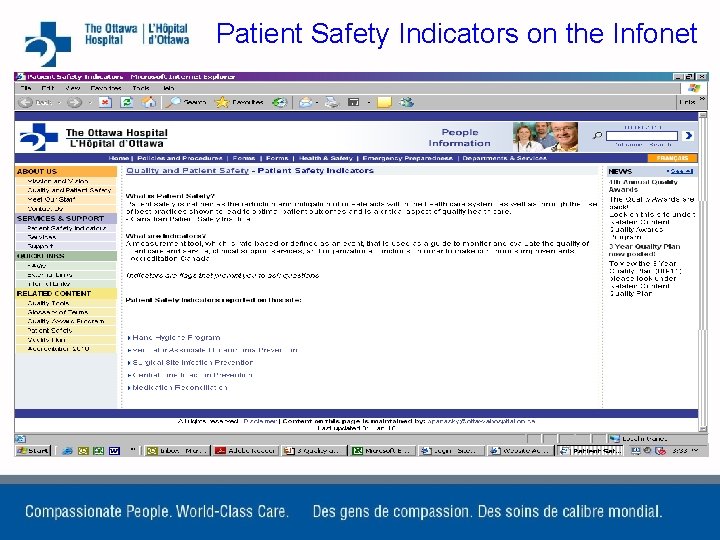Click the Edit page toolbar icon
The width and height of the screenshot is (720, 540).
(x=353, y=102)
